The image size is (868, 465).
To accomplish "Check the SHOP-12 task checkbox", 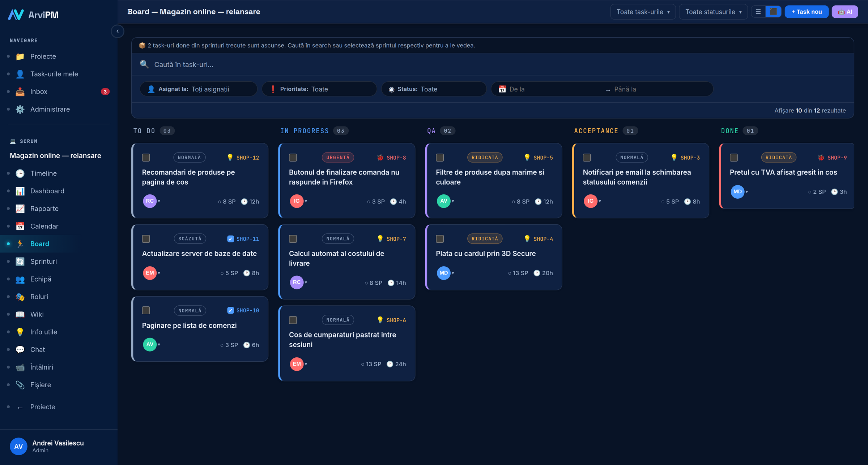I will (x=146, y=158).
